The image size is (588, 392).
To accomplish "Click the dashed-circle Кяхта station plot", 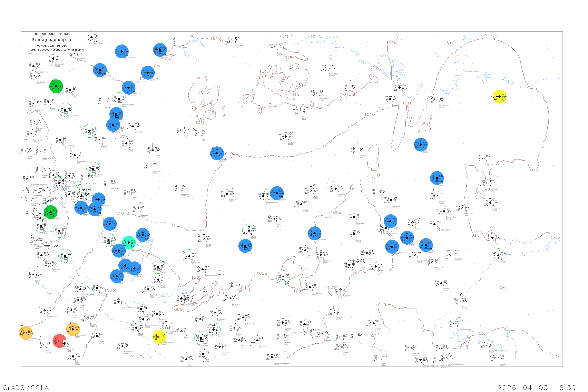I will [136, 328].
